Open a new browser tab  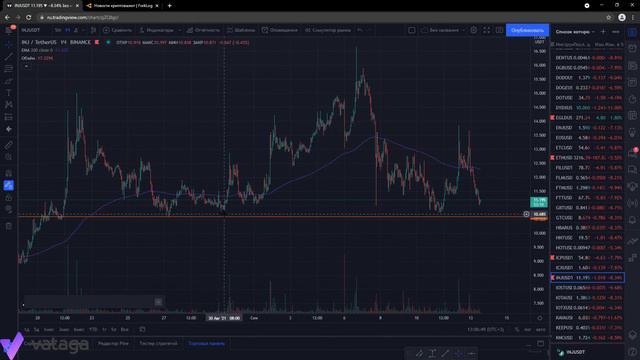click(x=169, y=6)
